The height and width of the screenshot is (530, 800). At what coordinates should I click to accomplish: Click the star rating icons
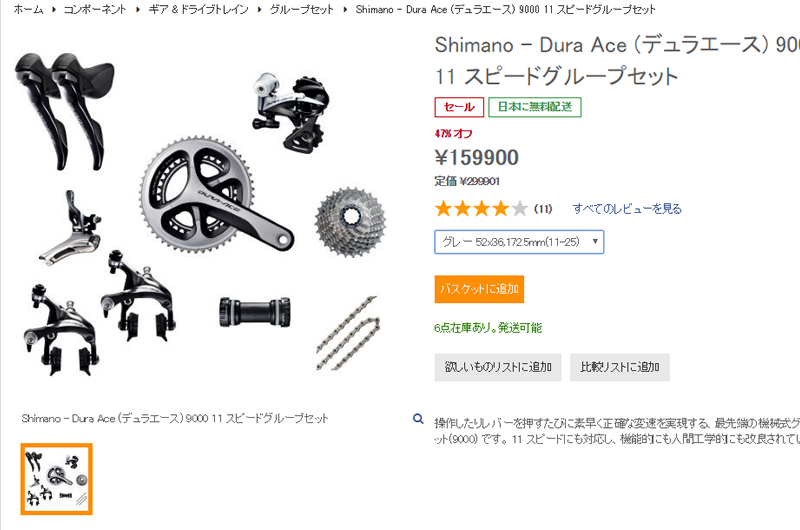click(481, 209)
